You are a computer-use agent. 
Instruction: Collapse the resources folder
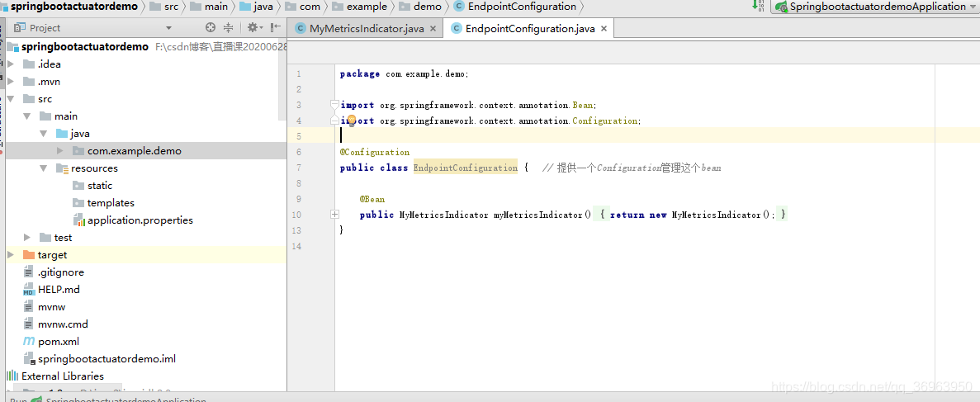[43, 168]
